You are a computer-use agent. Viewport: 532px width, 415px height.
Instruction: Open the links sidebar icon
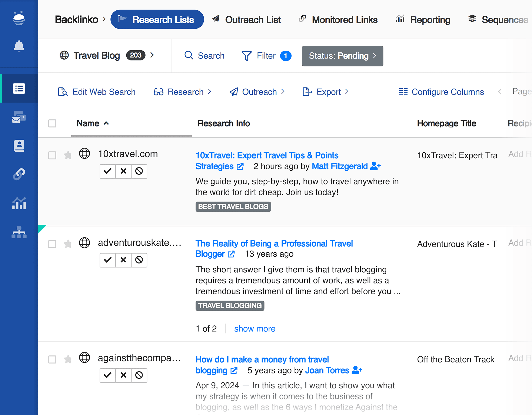click(19, 174)
